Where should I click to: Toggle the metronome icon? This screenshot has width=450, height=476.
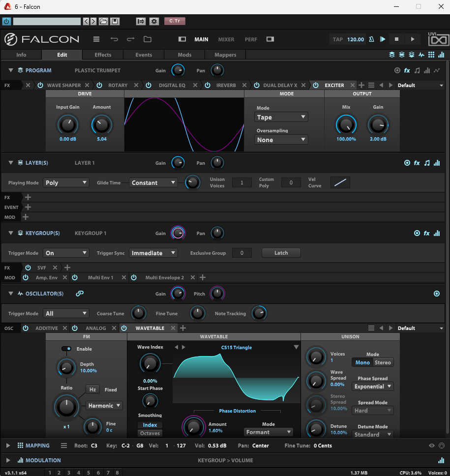(x=371, y=39)
